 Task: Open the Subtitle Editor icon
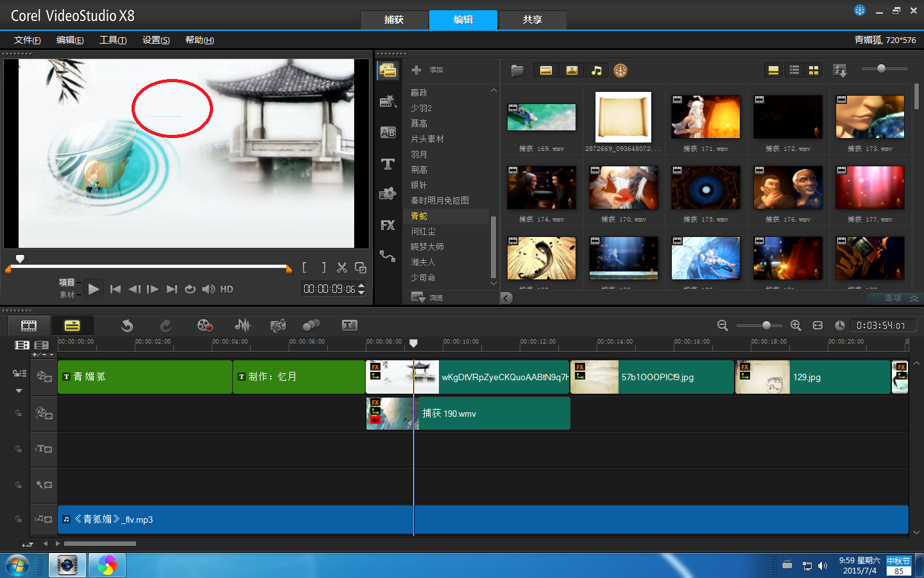[x=349, y=326]
